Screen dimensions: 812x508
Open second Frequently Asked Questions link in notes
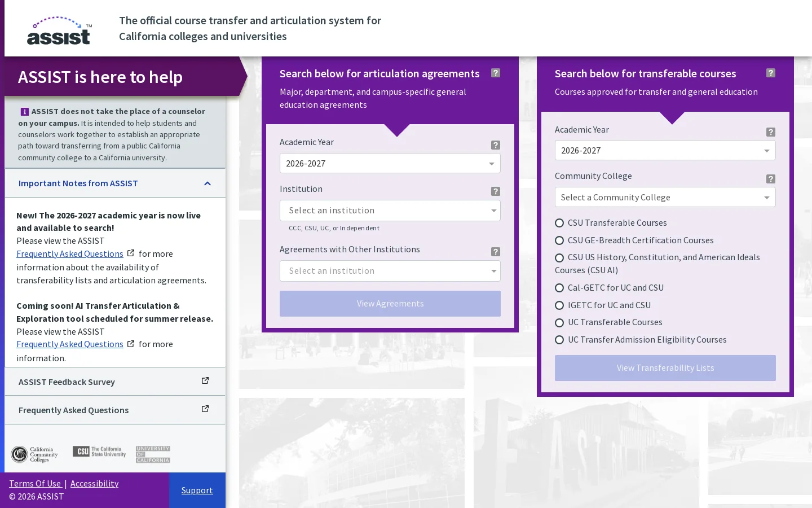[x=70, y=344]
